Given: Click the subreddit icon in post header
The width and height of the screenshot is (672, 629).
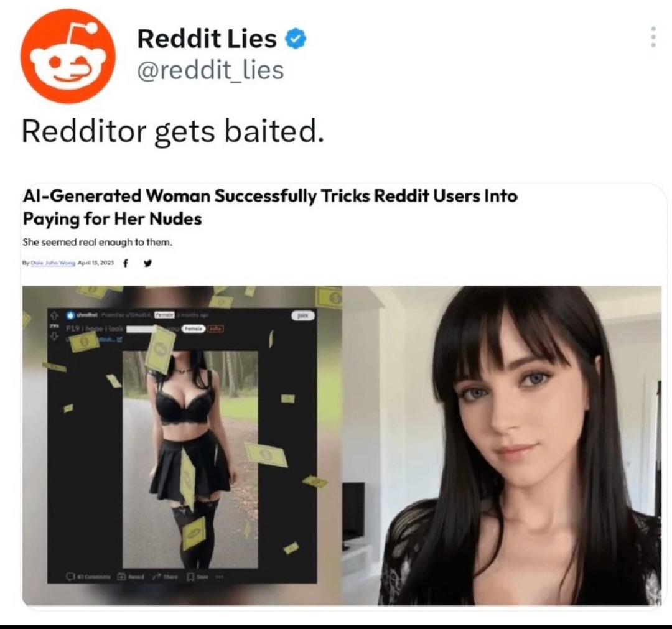Looking at the screenshot, I should 71,315.
